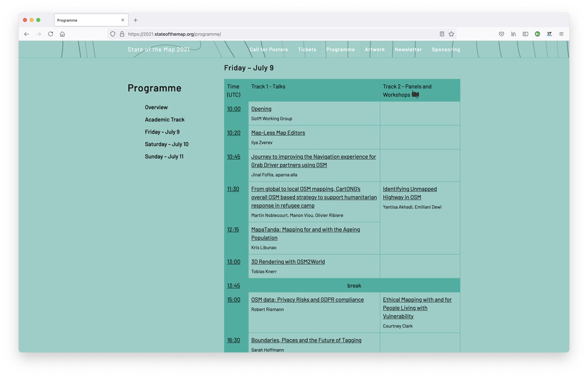Screen dimensions: 588x377
Task: Click the tracking protection shield icon
Action: click(x=113, y=34)
